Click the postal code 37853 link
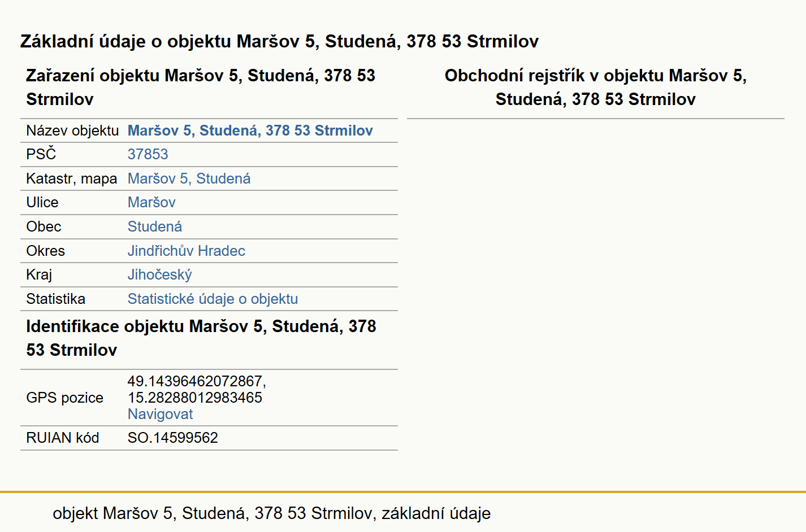This screenshot has height=532, width=806. coord(148,154)
